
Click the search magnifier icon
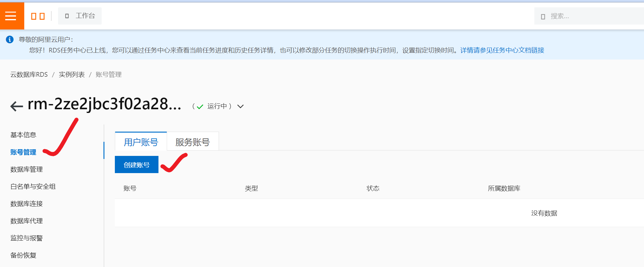pyautogui.click(x=543, y=16)
